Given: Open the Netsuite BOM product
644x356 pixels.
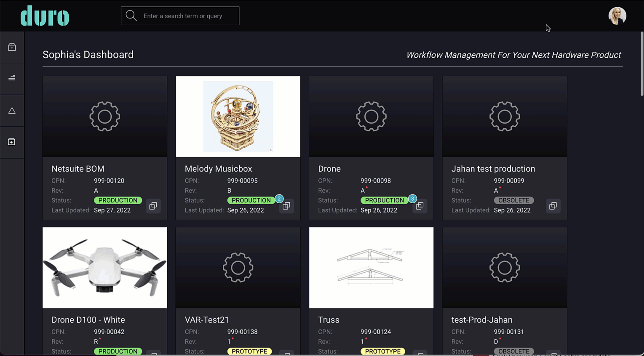Looking at the screenshot, I should [78, 169].
